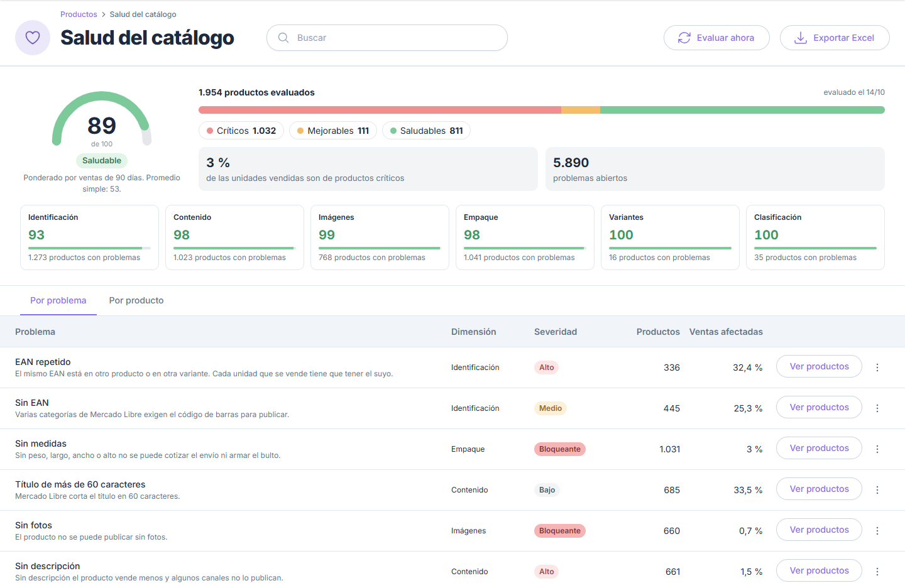905x588 pixels.
Task: Open more options for EAN repetido row
Action: click(877, 367)
